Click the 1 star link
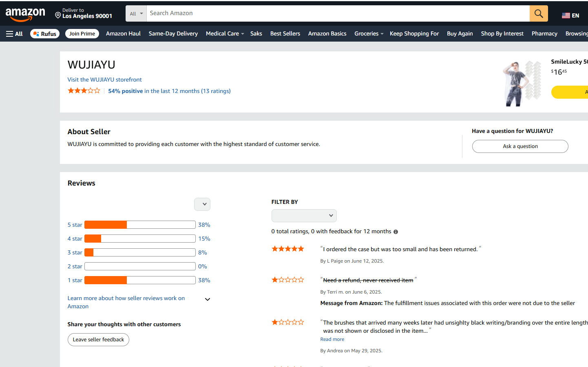This screenshot has height=367, width=588. [x=75, y=280]
